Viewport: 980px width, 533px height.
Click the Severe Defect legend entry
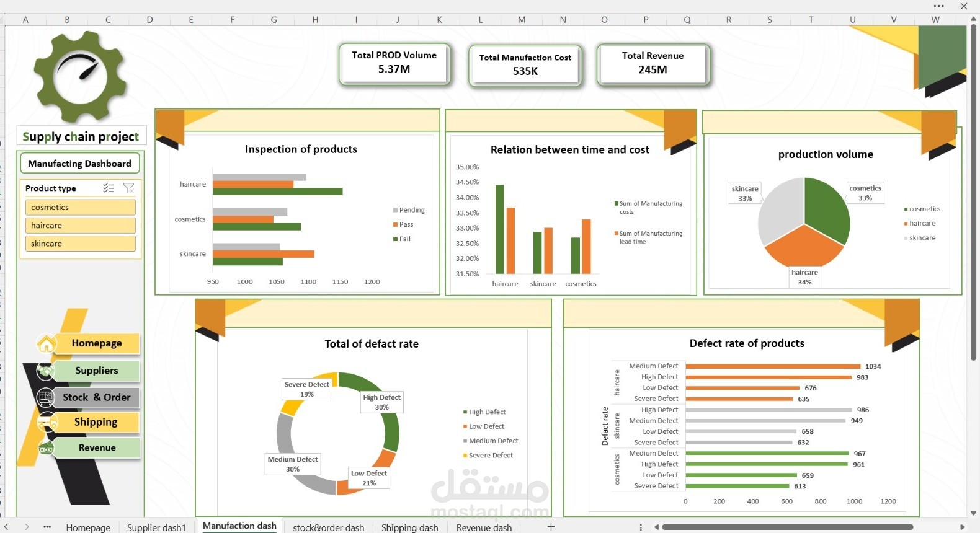coord(488,456)
